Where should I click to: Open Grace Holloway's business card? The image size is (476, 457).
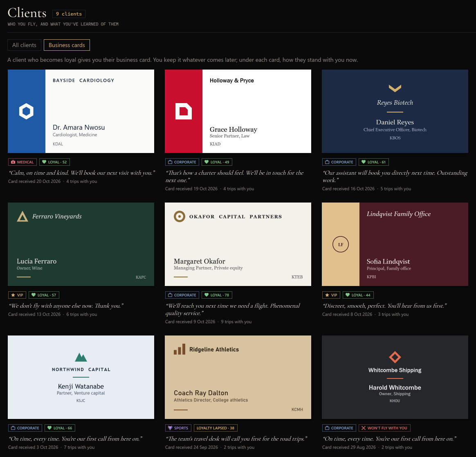point(238,111)
